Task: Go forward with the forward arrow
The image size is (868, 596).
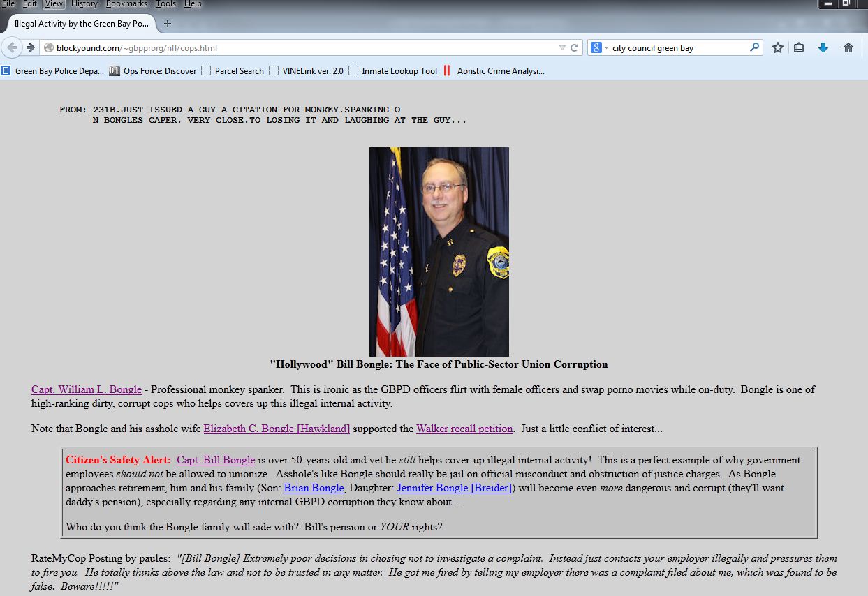Action: point(31,47)
